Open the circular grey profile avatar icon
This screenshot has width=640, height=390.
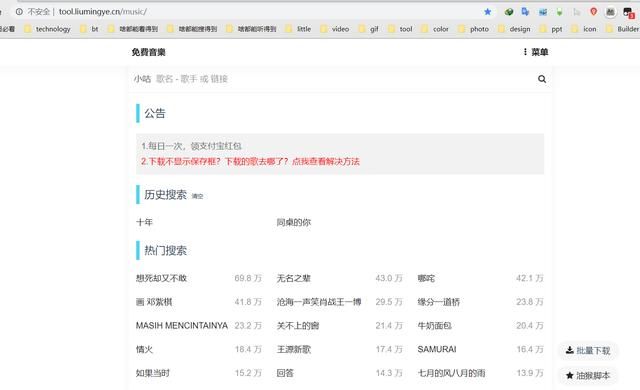coord(610,12)
